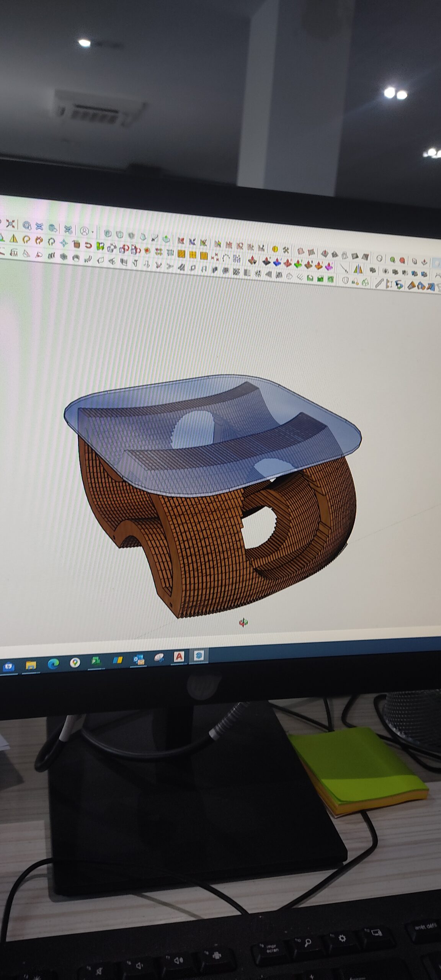The width and height of the screenshot is (441, 980).
Task: Switch to AutoCAD in the taskbar
Action: (179, 657)
